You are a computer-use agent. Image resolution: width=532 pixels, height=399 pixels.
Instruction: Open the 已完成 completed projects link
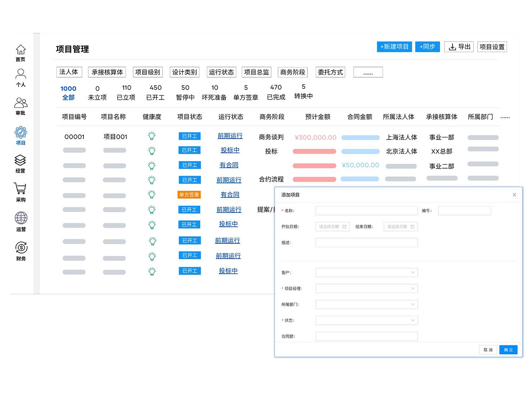[276, 92]
